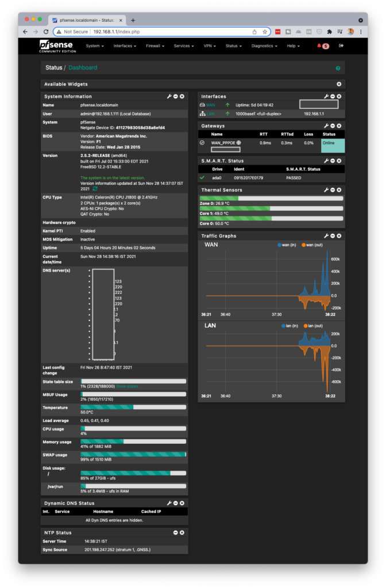The image size is (386, 588).
Task: Open Gateways widget settings wrench
Action: [326, 126]
